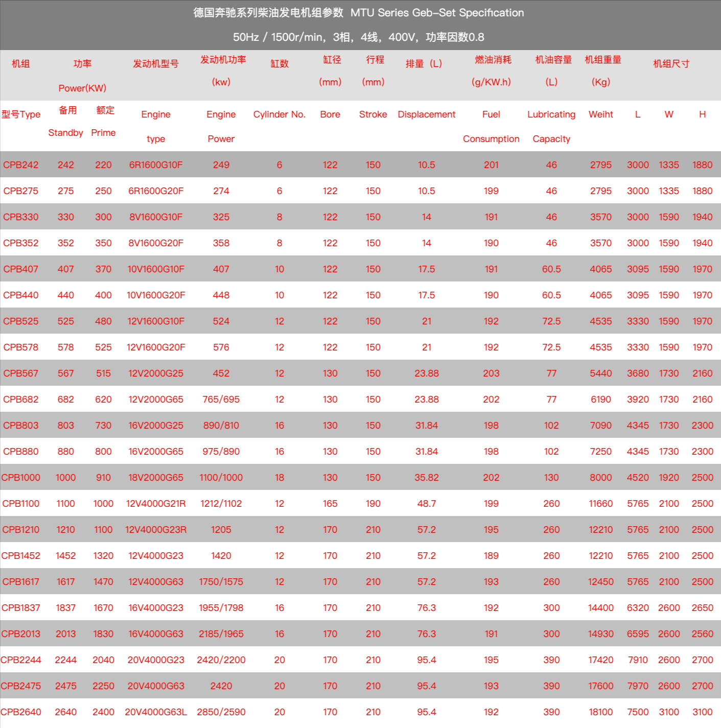
Task: Click the CPB242 model cell
Action: click(x=21, y=165)
